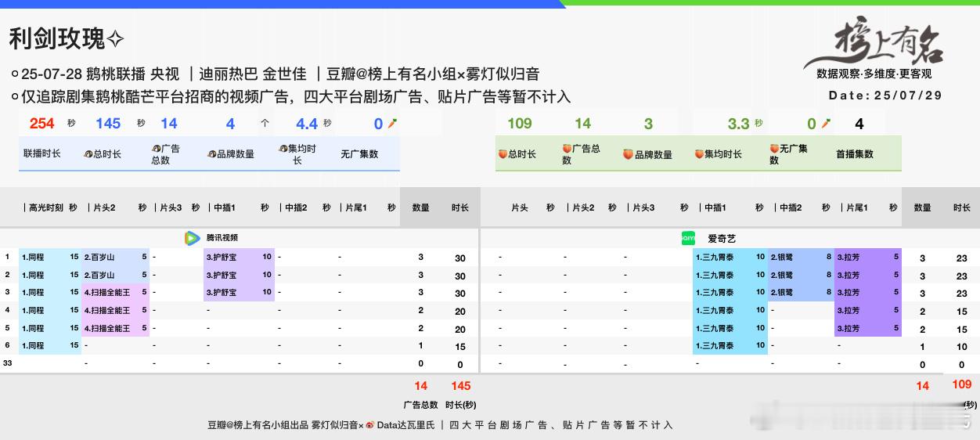980x440 pixels.
Task: Click 2.百岁山 in episode 1 row
Action: [99, 258]
